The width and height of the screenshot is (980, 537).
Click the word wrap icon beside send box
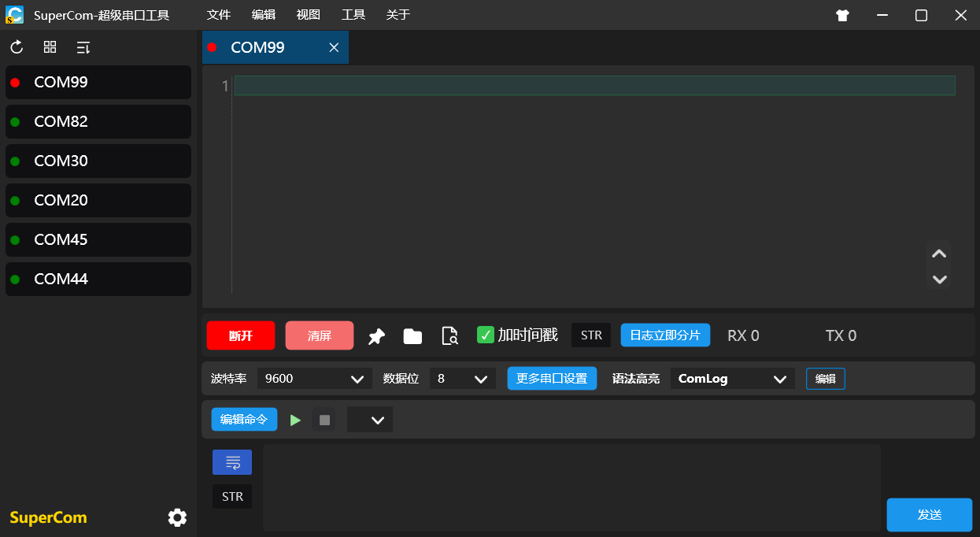[232, 462]
